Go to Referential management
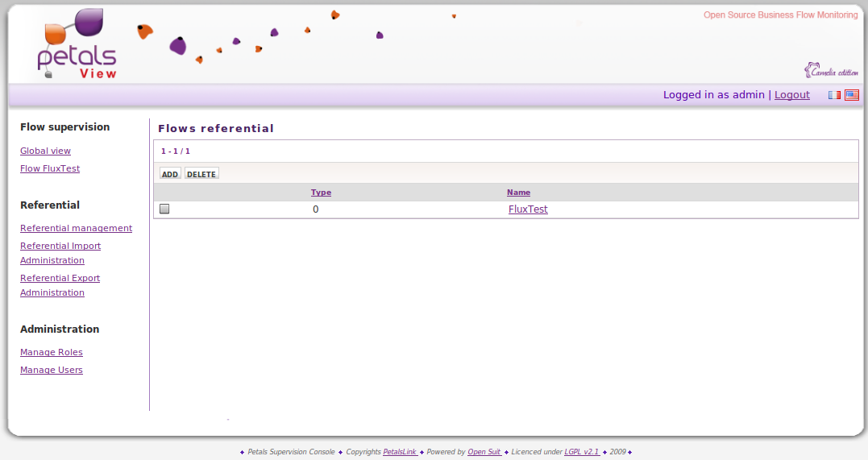Screen dimensions: 868x460 [76, 228]
